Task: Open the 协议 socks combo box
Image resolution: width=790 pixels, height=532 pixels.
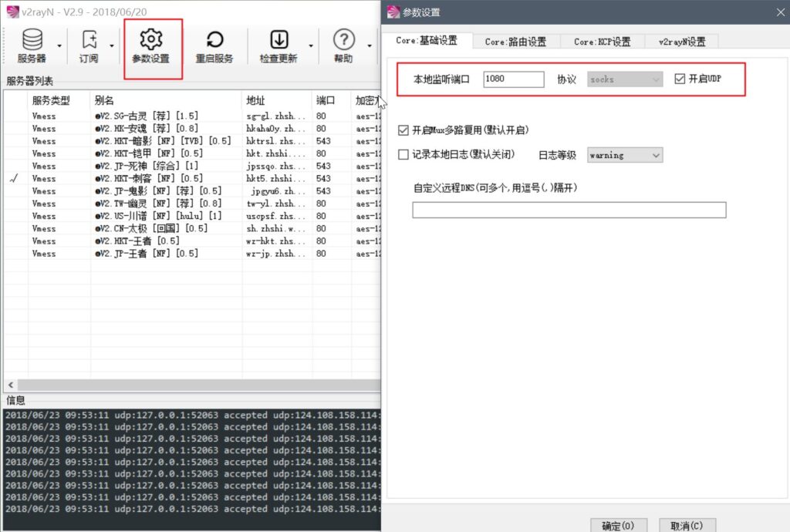Action: tap(625, 79)
